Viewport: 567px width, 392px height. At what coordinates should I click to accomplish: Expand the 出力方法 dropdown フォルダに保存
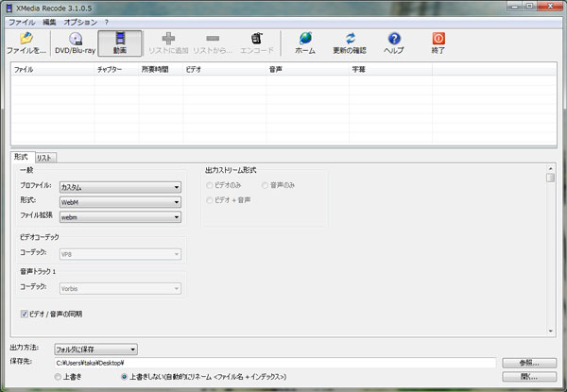pyautogui.click(x=95, y=349)
